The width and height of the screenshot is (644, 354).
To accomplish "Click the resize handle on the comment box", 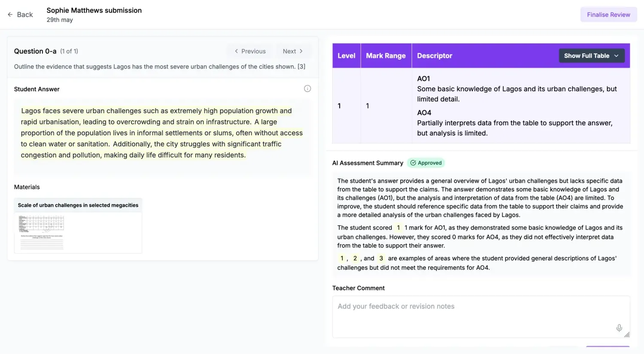I will 627,334.
